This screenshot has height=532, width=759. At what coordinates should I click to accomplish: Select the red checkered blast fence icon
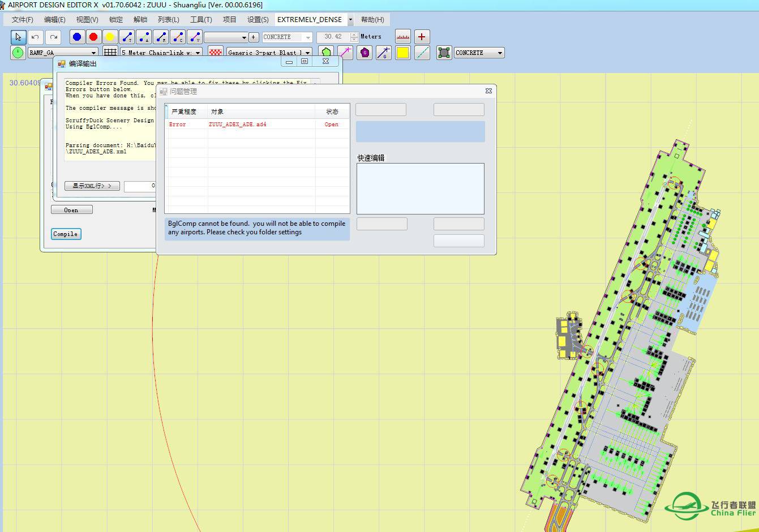click(215, 53)
